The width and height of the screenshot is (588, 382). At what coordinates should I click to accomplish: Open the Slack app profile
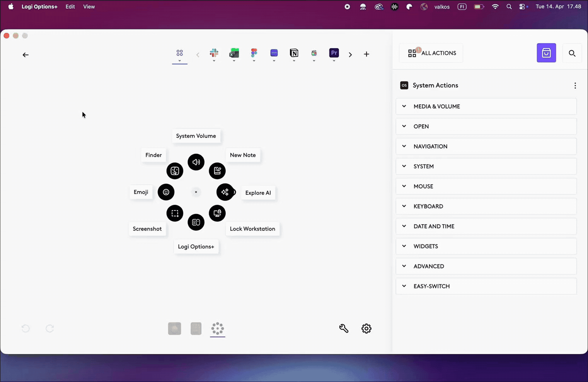point(214,53)
